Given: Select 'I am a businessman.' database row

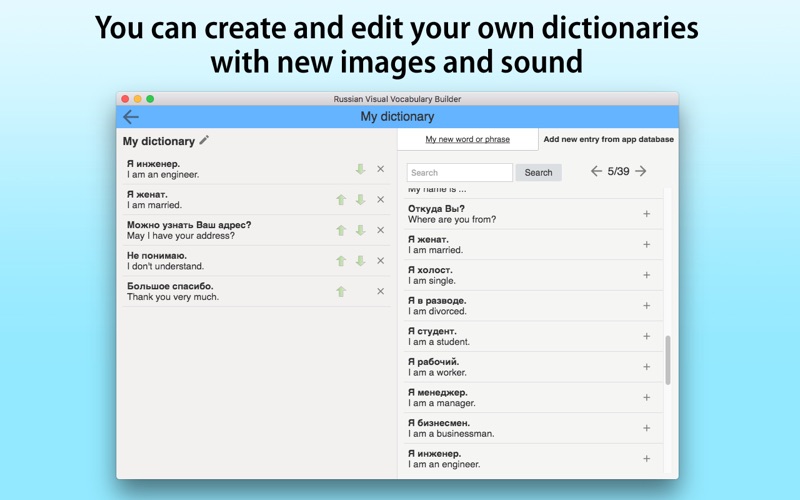Looking at the screenshot, I should click(x=533, y=429).
